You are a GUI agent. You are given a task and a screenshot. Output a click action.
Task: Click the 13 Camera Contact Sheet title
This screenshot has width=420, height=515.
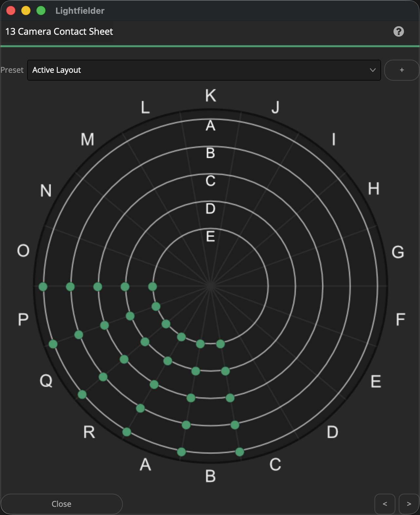pyautogui.click(x=59, y=31)
